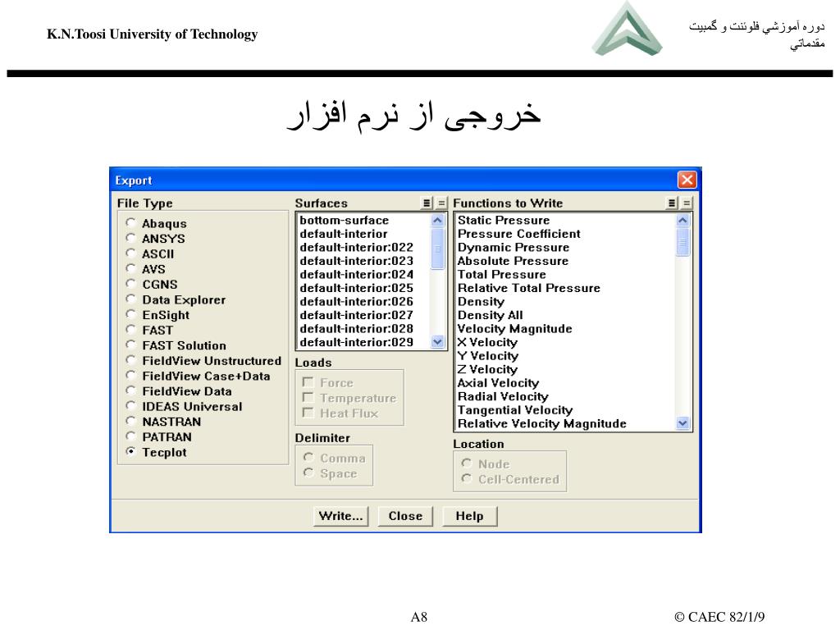Select default-interior:026 surface
The height and width of the screenshot is (630, 840).
[363, 302]
